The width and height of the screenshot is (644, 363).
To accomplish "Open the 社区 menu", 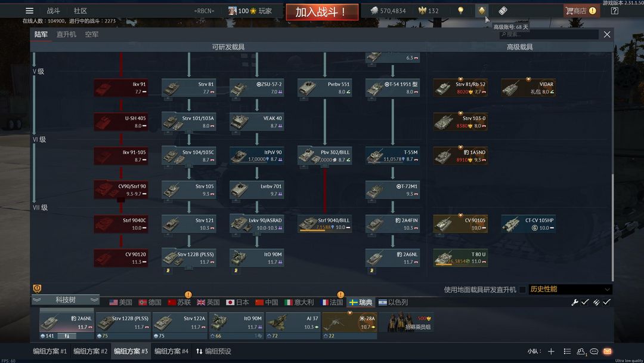I will 80,11.
